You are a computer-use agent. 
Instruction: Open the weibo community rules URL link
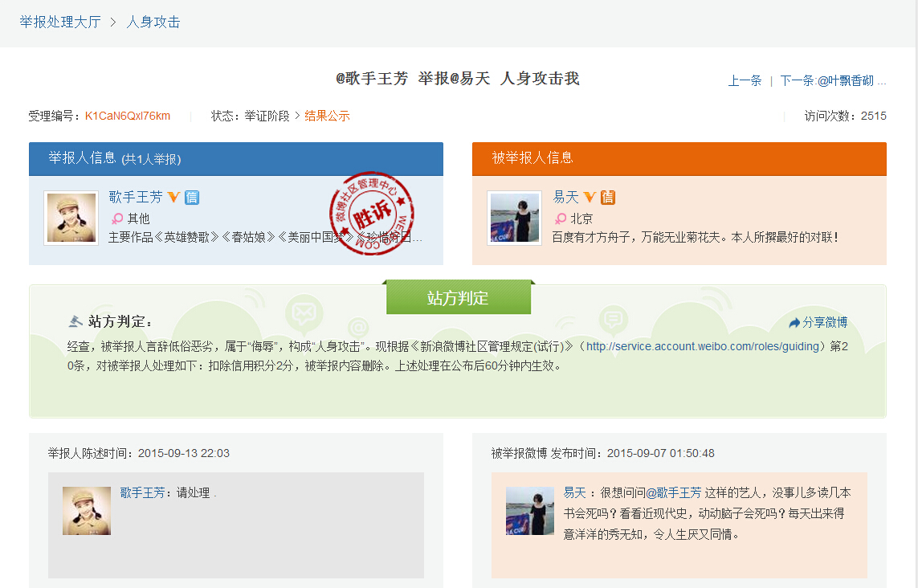[x=703, y=346]
